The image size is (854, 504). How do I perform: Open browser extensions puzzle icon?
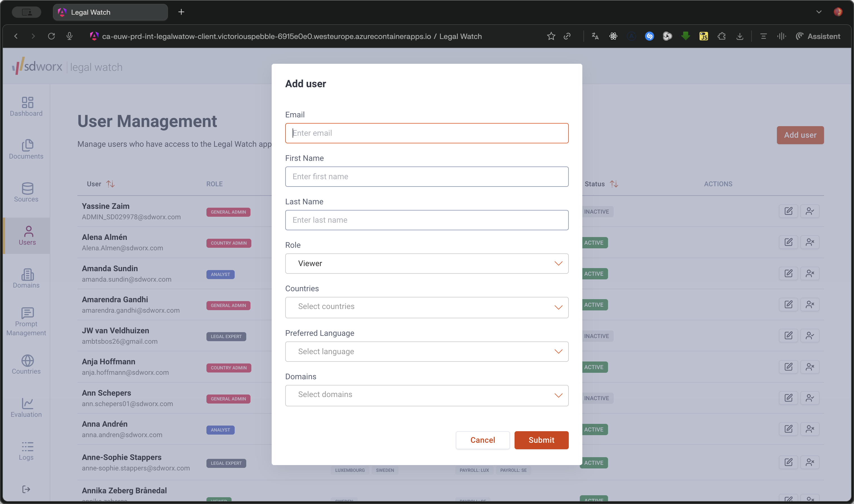pos(722,36)
